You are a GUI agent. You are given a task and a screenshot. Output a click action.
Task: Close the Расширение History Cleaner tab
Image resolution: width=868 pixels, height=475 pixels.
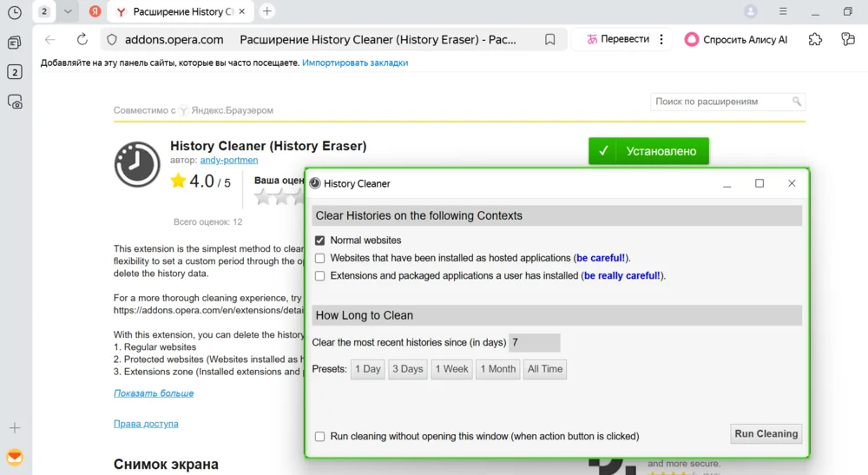pos(242,11)
